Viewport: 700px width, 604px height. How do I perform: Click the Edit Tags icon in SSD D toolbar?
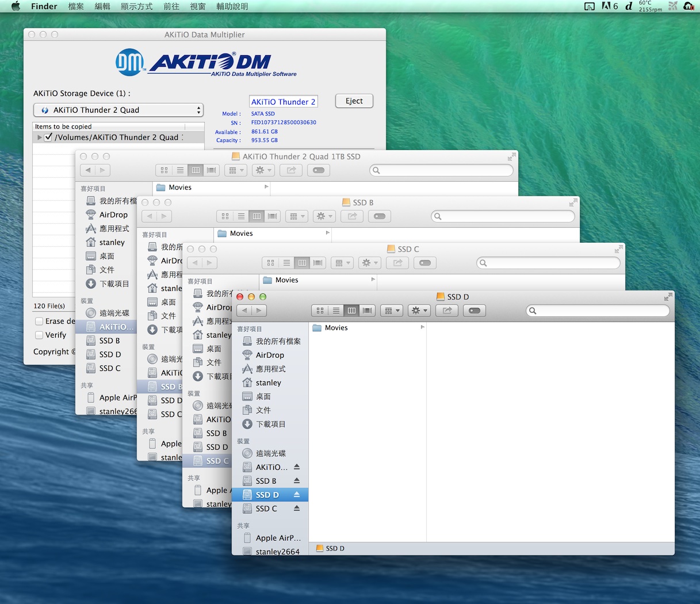475,311
